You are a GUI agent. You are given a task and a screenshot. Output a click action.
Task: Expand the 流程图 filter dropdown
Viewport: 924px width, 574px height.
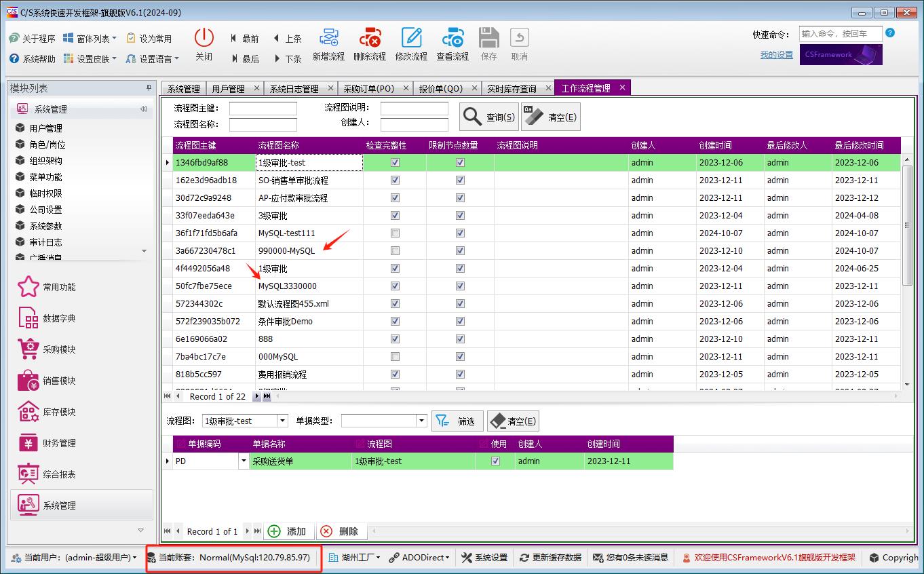pyautogui.click(x=283, y=421)
